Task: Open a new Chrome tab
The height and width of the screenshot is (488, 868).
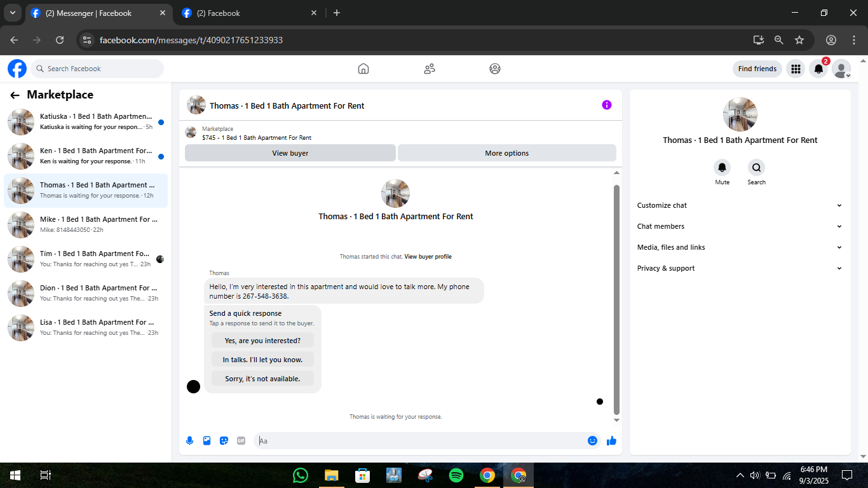Action: pyautogui.click(x=337, y=13)
